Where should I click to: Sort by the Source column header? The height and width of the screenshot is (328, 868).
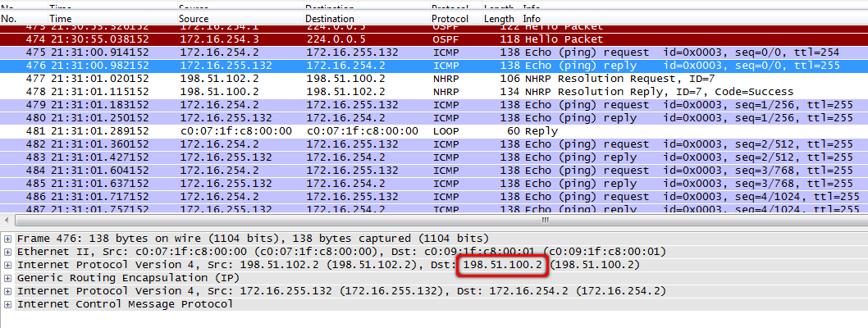coord(240,19)
